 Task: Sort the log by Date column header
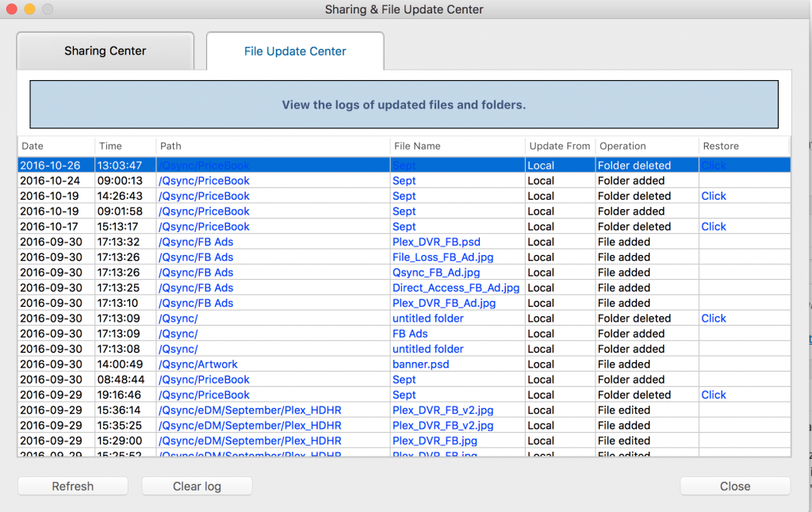tap(33, 146)
